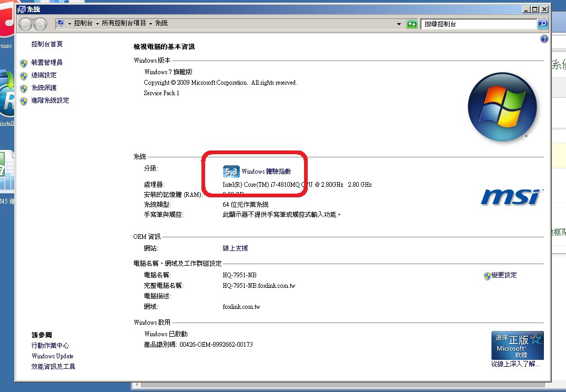This screenshot has width=566, height=392.
Task: Click 變更設定 link
Action: click(504, 275)
